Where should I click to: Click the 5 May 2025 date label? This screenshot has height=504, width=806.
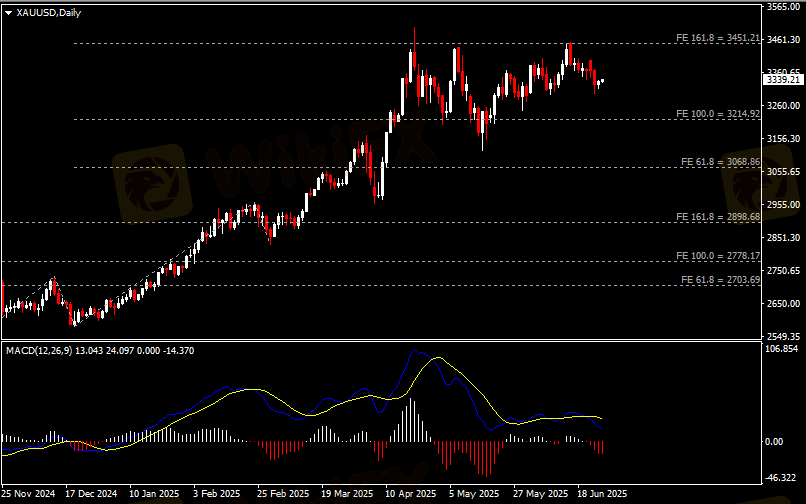pos(474,494)
